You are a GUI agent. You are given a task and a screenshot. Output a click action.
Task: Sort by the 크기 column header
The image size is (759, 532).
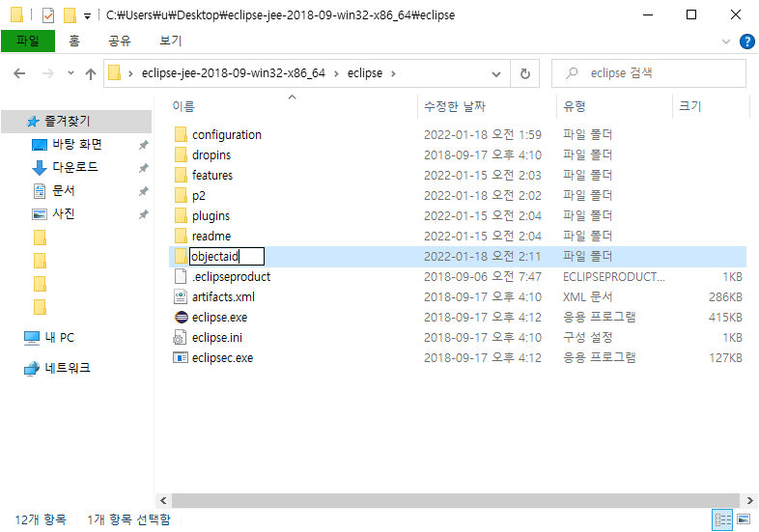[x=689, y=106]
